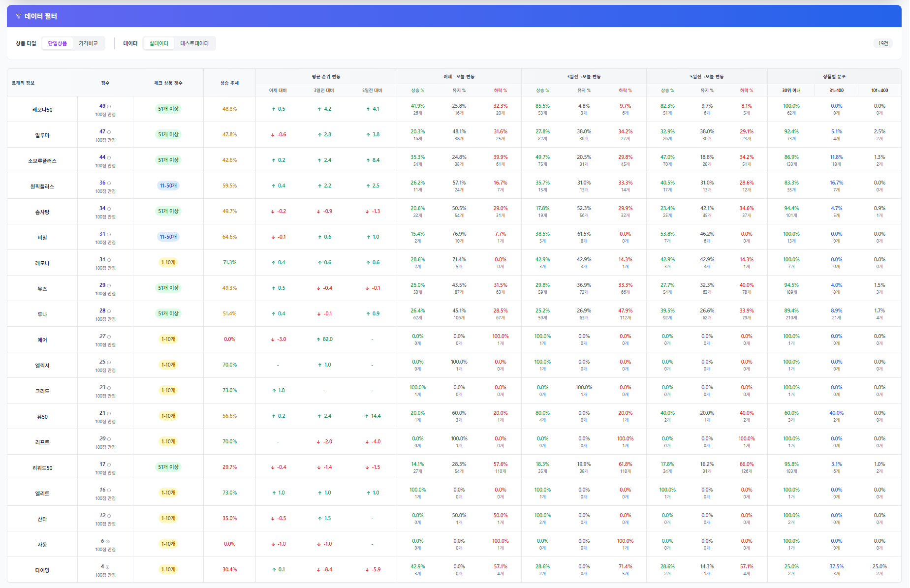
Task: Click the 타이밍 traffic name cell
Action: coord(42,570)
